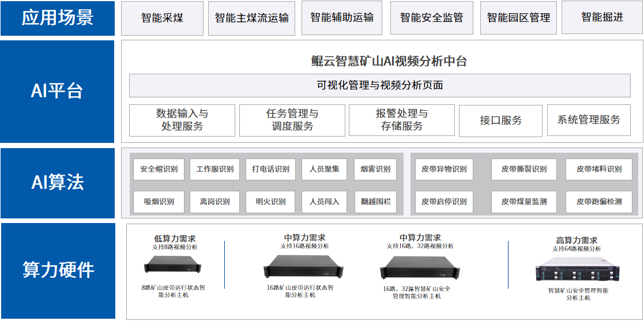The width and height of the screenshot is (644, 321).
Task: Select the 智能主煤流运输 scenario box
Action: pyautogui.click(x=251, y=18)
